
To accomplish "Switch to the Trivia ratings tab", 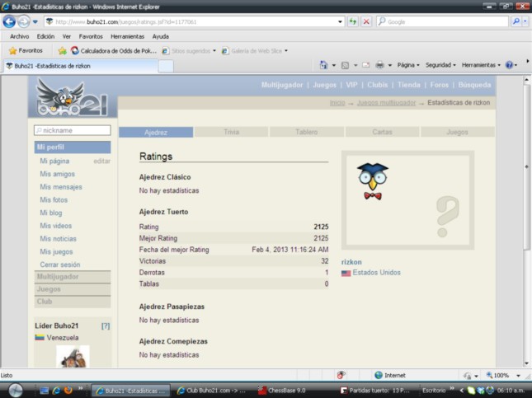I will point(231,132).
